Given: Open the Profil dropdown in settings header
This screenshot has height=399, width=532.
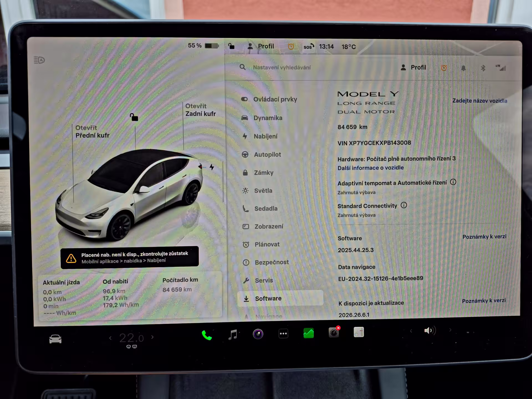Looking at the screenshot, I should [x=413, y=68].
